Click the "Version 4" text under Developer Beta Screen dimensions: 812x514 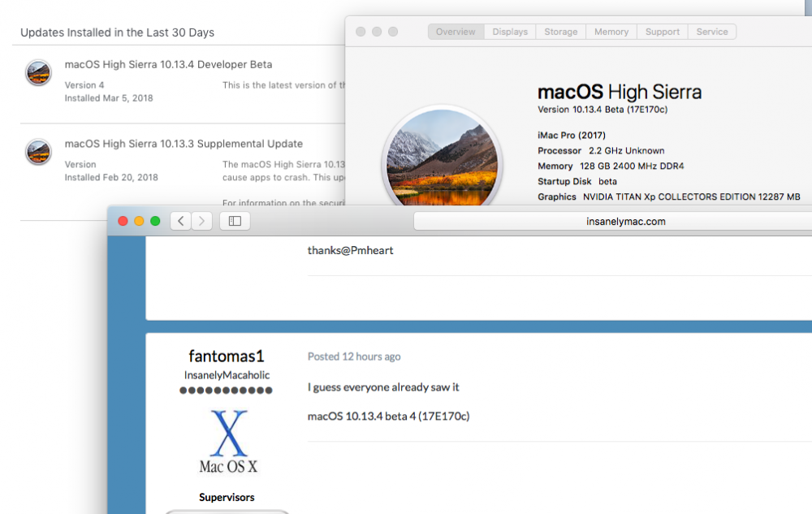click(x=84, y=85)
